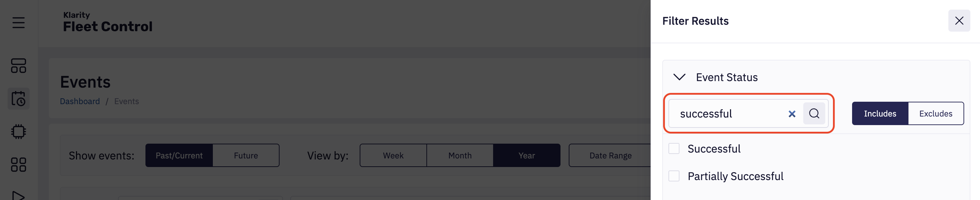Select the Events calendar-clock sidebar icon
This screenshot has width=980, height=200.
[18, 99]
